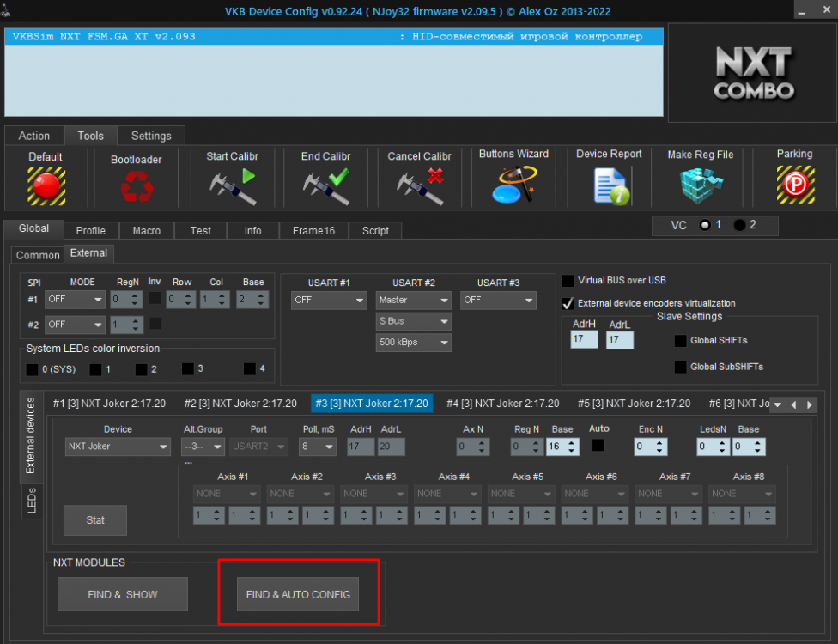Expand the 500 kBps baud rate dropdown
Viewport: 838px width, 644px height.
414,343
